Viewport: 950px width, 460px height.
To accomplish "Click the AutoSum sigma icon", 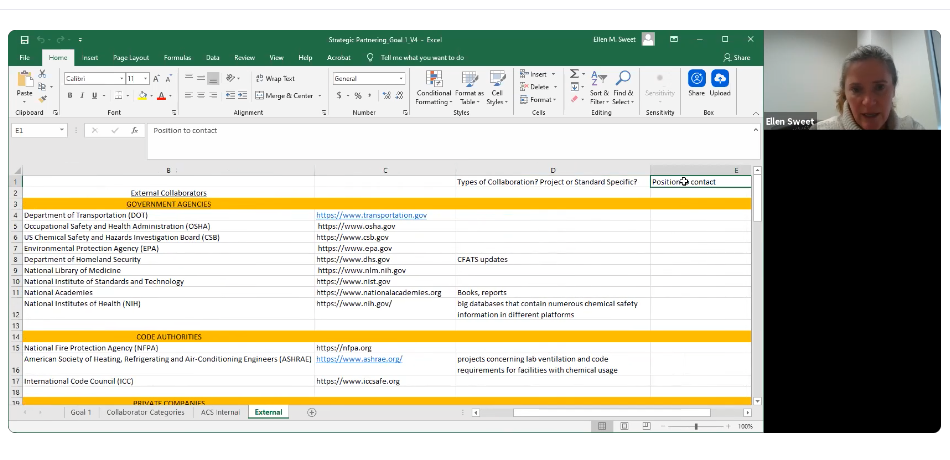I will pyautogui.click(x=574, y=74).
